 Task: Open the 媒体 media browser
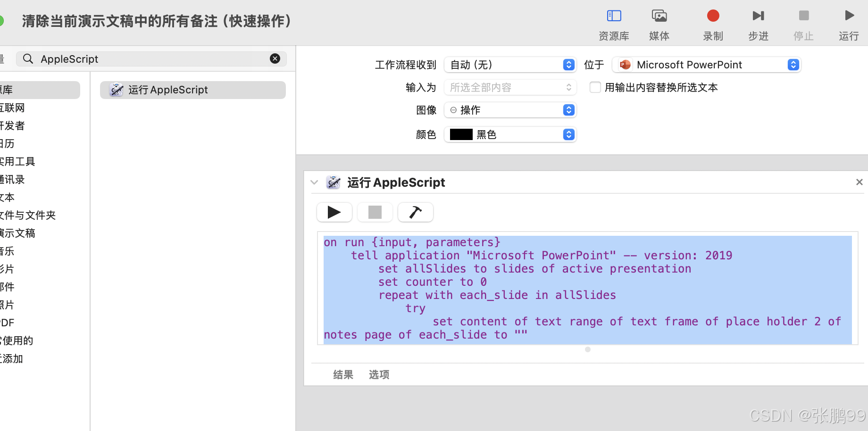(659, 25)
